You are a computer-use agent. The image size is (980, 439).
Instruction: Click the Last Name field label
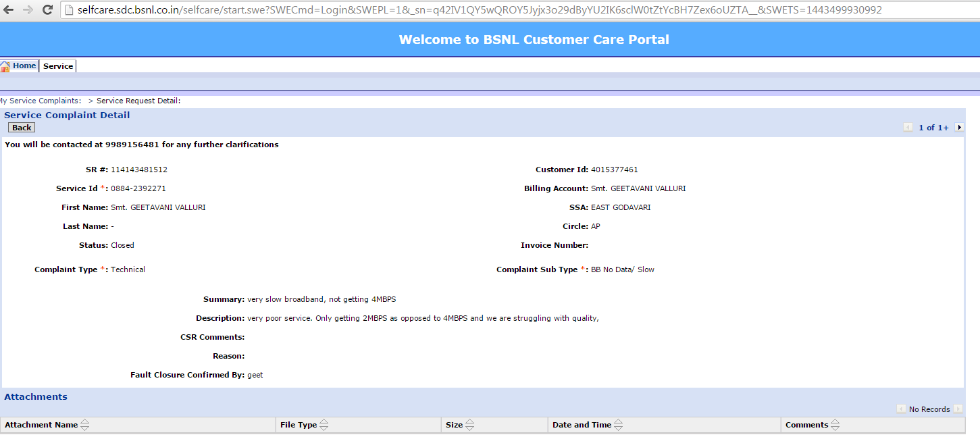pos(86,226)
